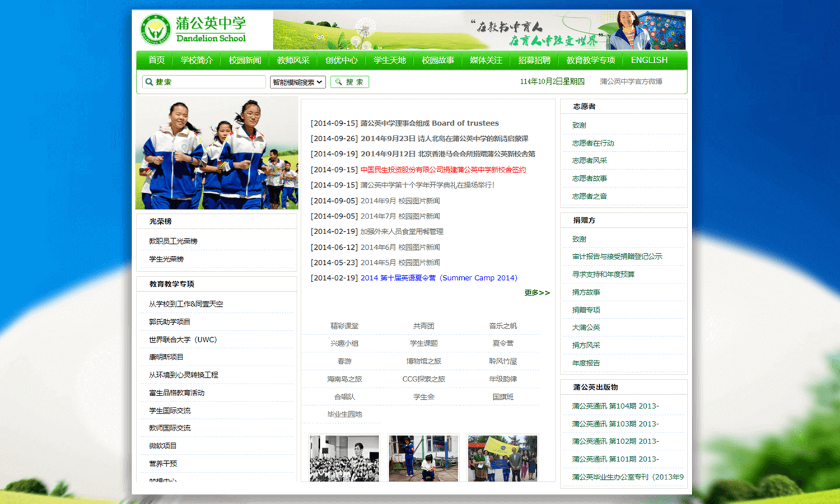Open 精彩课堂 category link
Viewport: 840px width, 504px height.
344,326
